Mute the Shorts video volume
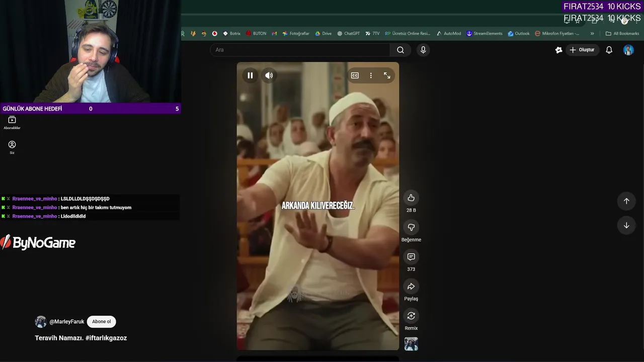This screenshot has height=362, width=644. point(269,75)
